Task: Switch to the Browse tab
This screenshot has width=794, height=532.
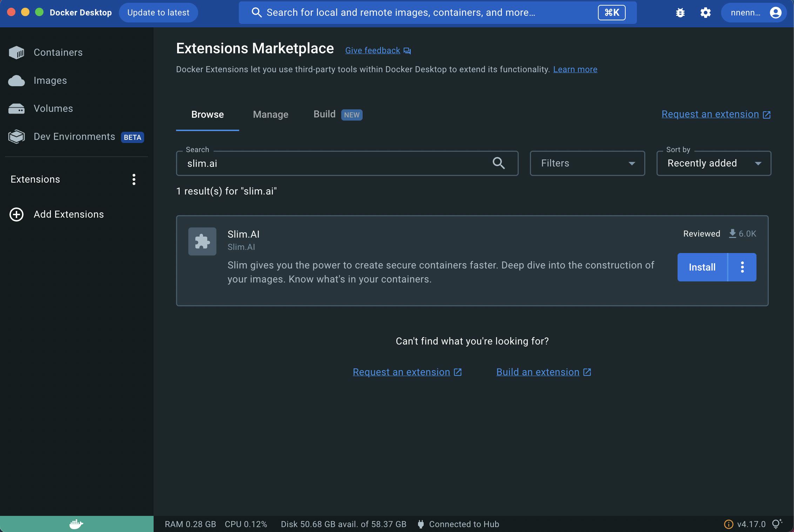Action: 208,115
